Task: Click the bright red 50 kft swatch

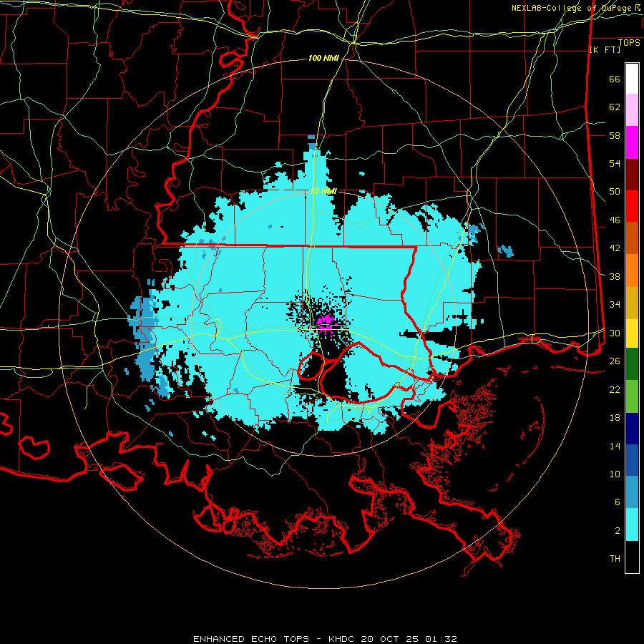Action: click(x=632, y=206)
